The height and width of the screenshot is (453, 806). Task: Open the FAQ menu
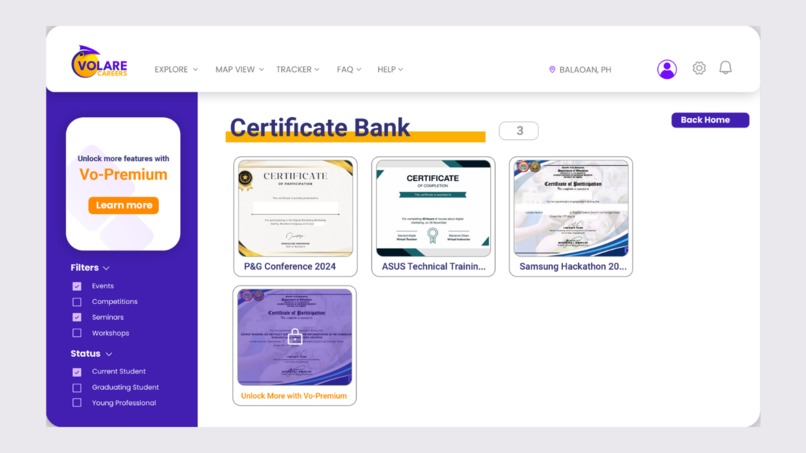point(345,69)
